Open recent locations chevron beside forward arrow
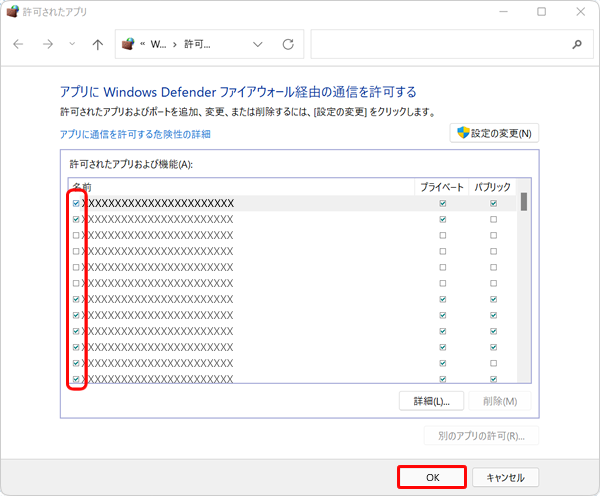This screenshot has height=496, width=600. click(71, 45)
